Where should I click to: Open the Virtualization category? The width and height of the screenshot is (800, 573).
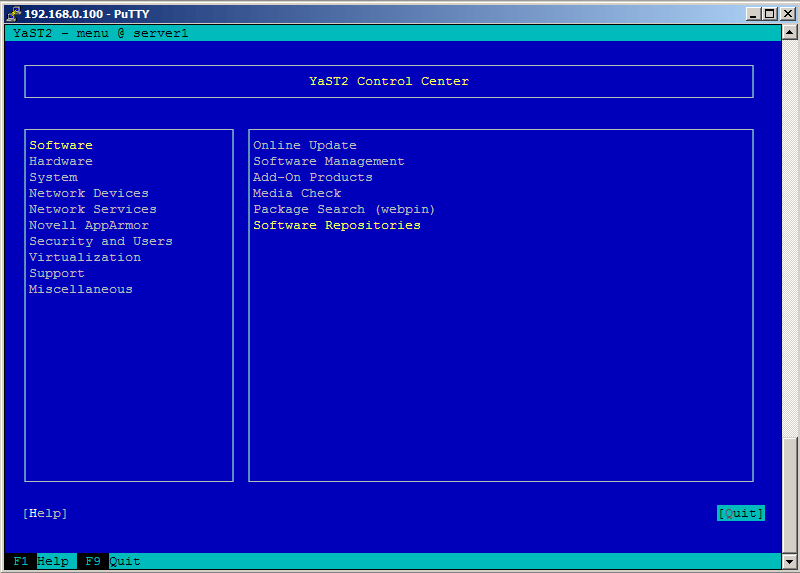point(85,257)
